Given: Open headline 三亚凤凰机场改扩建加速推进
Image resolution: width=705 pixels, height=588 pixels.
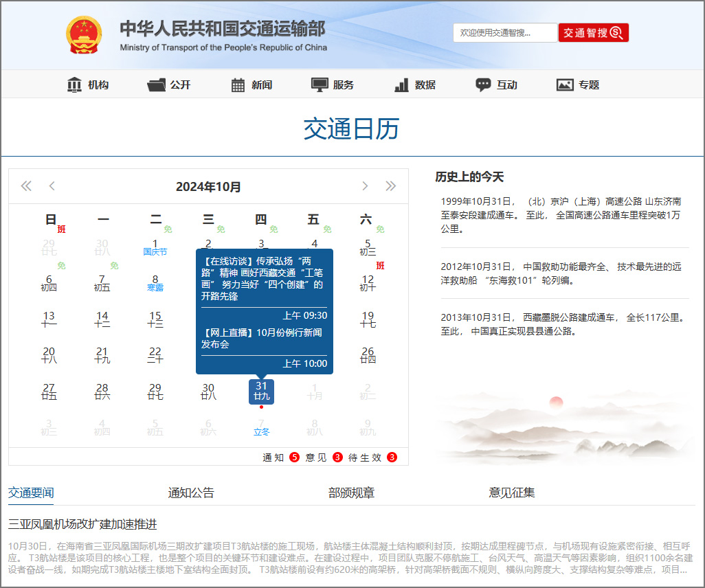Looking at the screenshot, I should click(x=82, y=524).
